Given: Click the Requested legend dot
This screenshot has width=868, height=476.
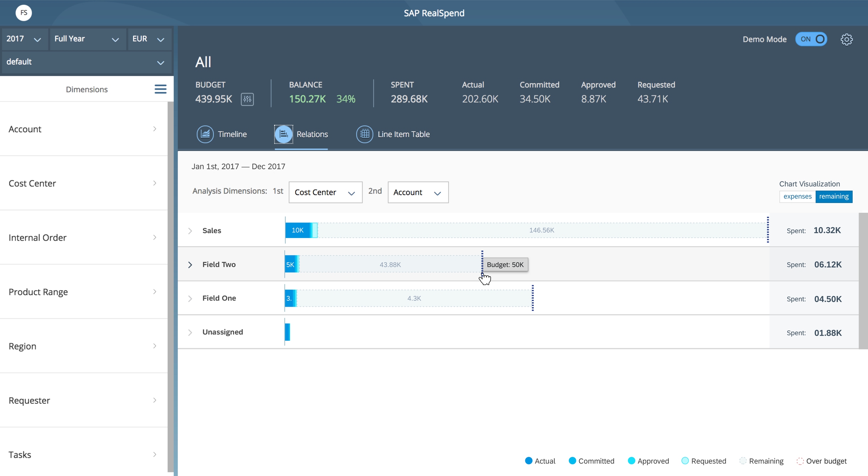Looking at the screenshot, I should tap(685, 461).
